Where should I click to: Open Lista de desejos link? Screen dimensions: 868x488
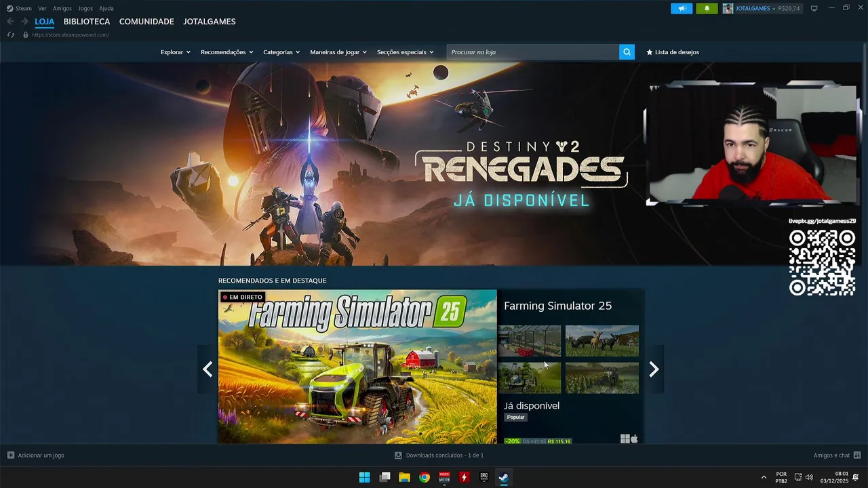[x=677, y=52]
